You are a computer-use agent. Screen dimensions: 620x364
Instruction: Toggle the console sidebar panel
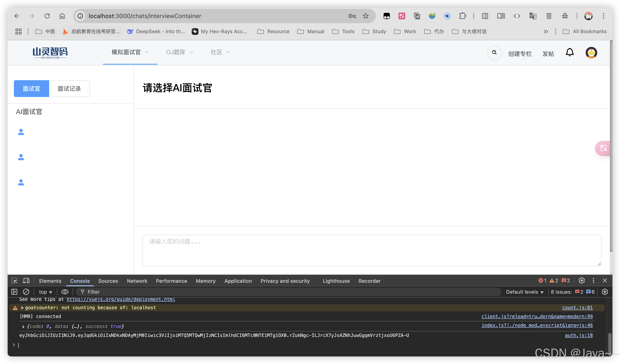pyautogui.click(x=14, y=292)
